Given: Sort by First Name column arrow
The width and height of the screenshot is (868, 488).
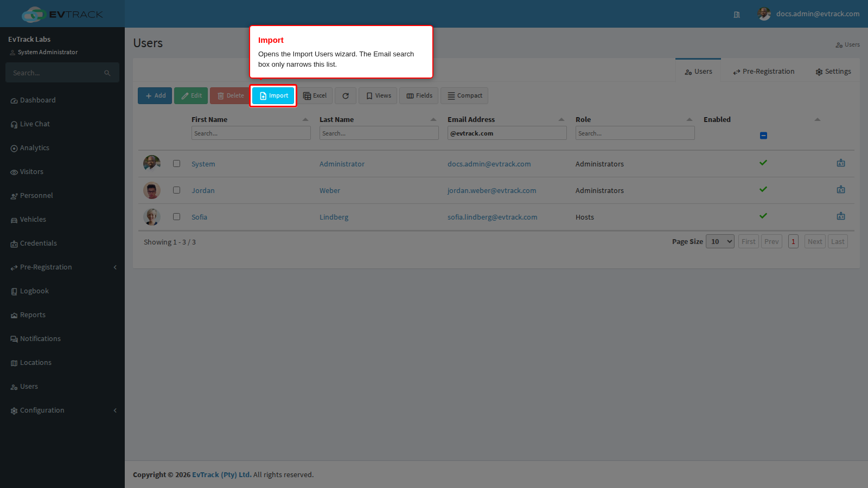Looking at the screenshot, I should point(305,120).
